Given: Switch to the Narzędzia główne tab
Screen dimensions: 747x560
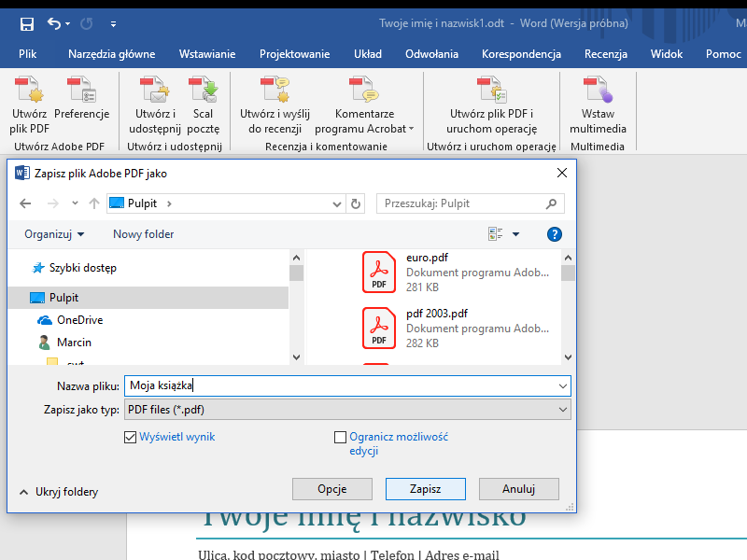Looking at the screenshot, I should click(x=111, y=54).
